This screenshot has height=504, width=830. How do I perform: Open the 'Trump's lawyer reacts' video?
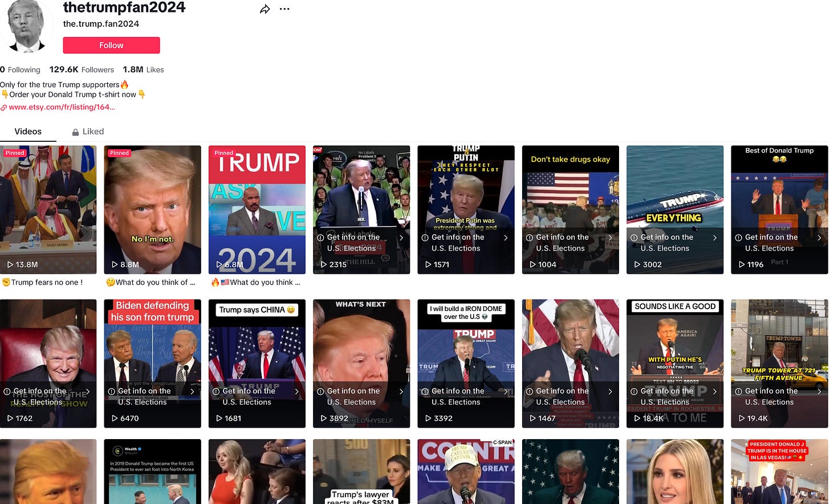361,472
